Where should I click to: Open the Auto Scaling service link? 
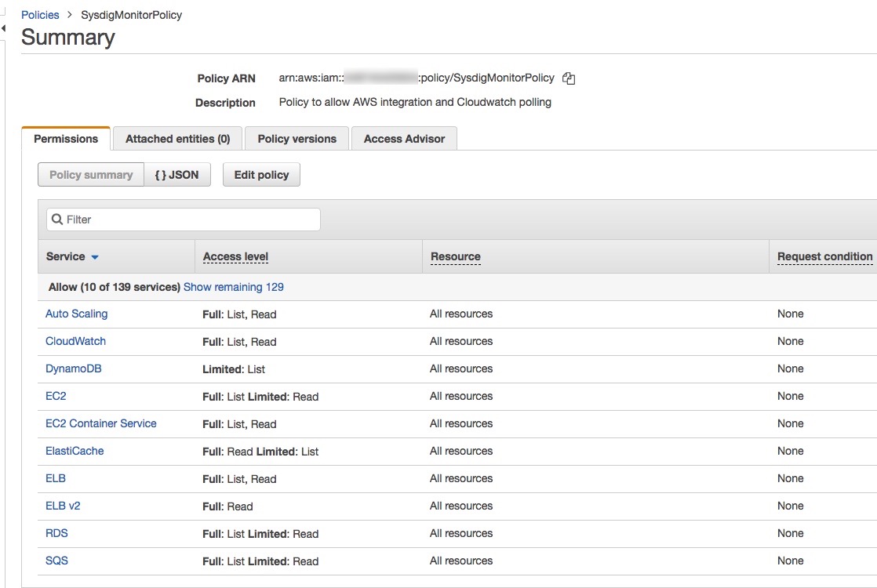pos(77,314)
